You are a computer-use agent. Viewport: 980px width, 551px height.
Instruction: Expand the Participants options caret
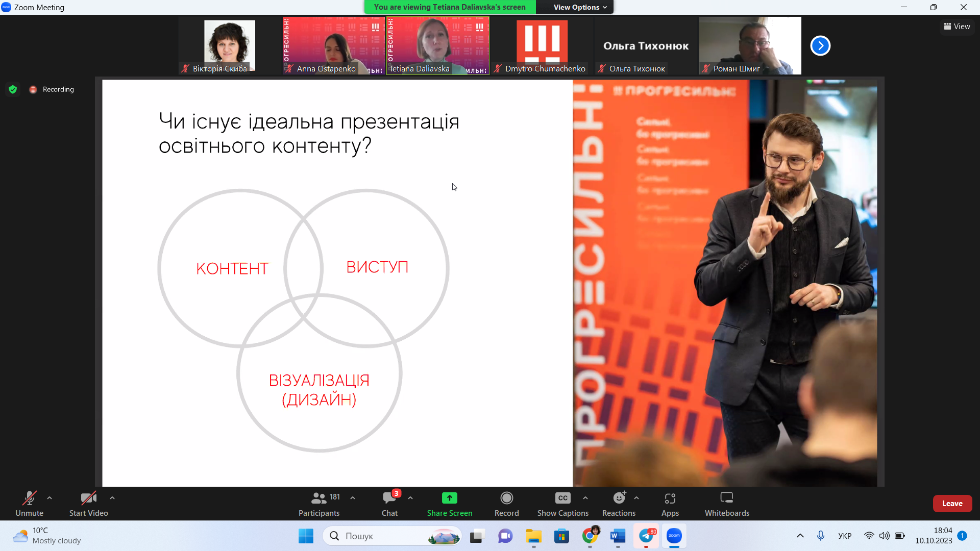click(x=353, y=497)
